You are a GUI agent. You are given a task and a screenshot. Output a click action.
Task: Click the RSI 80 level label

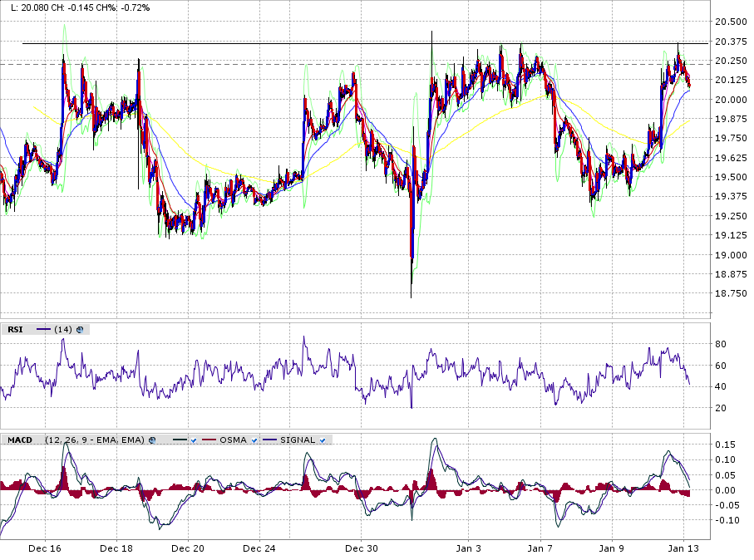[721, 344]
